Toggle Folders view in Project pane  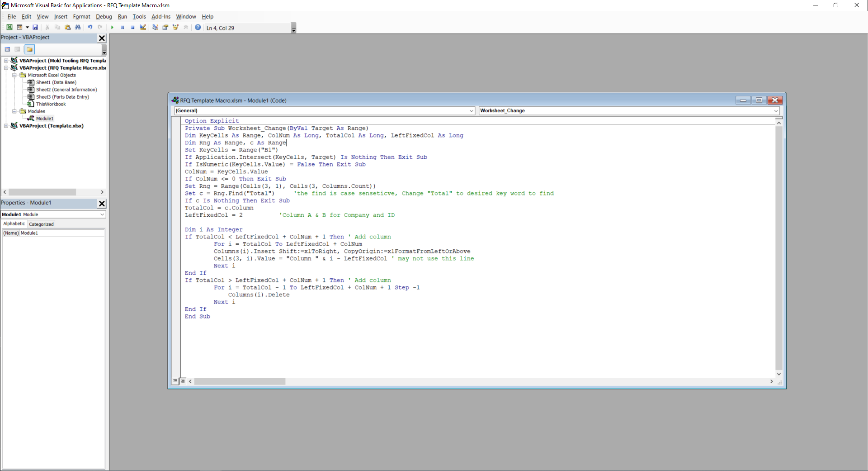click(x=29, y=49)
